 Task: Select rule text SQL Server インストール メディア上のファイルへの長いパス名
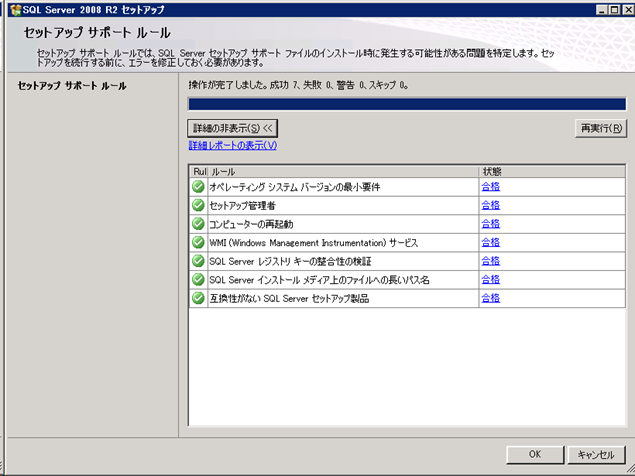(x=319, y=280)
